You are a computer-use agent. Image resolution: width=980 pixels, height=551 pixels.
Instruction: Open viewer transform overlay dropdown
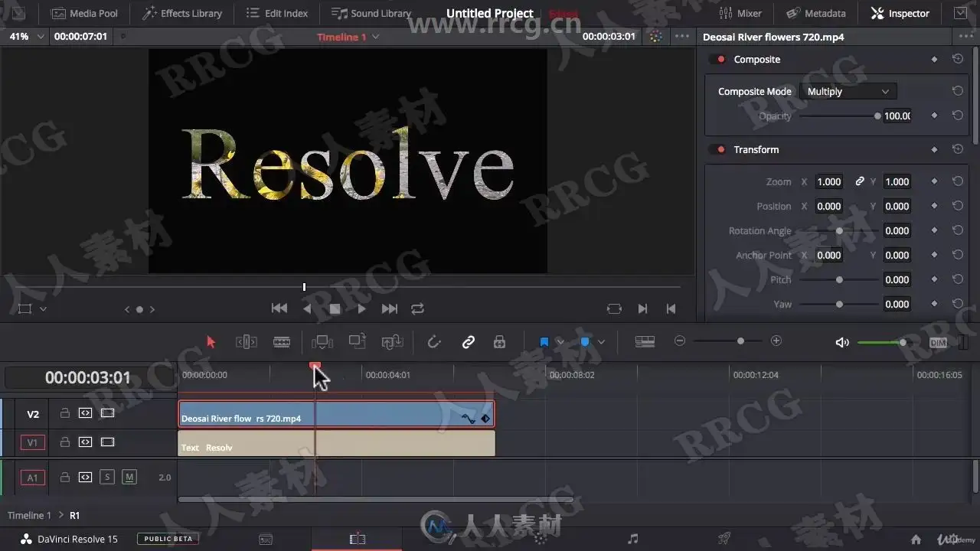point(43,309)
